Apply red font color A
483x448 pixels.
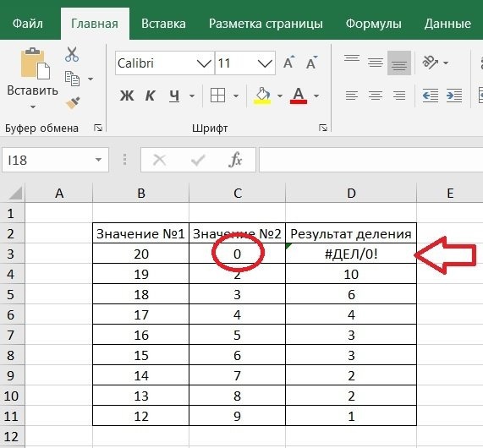299,96
